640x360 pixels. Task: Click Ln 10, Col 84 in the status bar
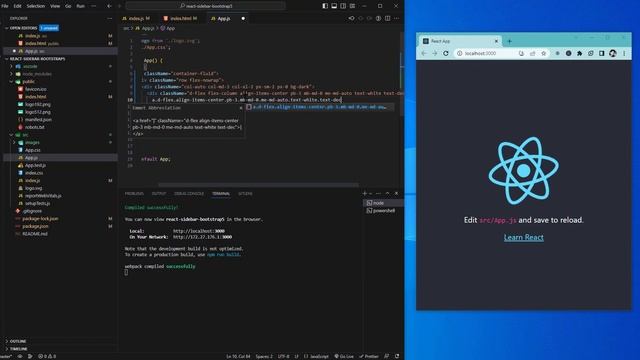238,356
